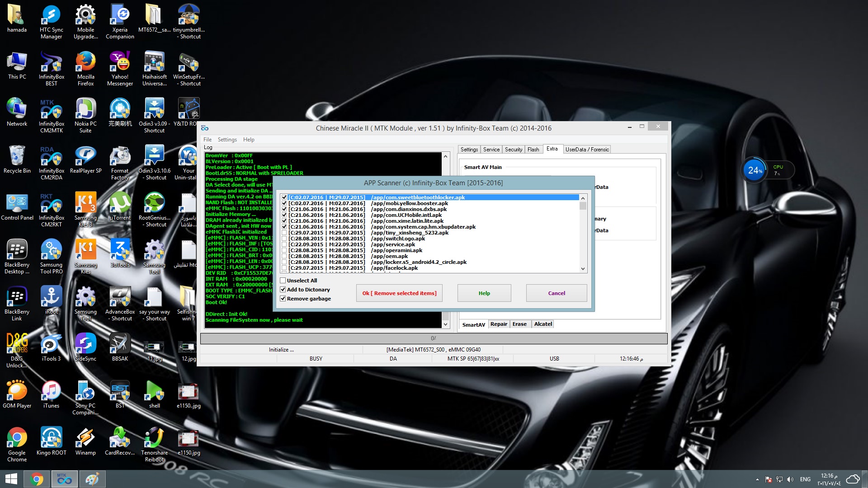This screenshot has height=488, width=868.
Task: Click the green Help button in APP Scanner
Action: click(x=484, y=293)
